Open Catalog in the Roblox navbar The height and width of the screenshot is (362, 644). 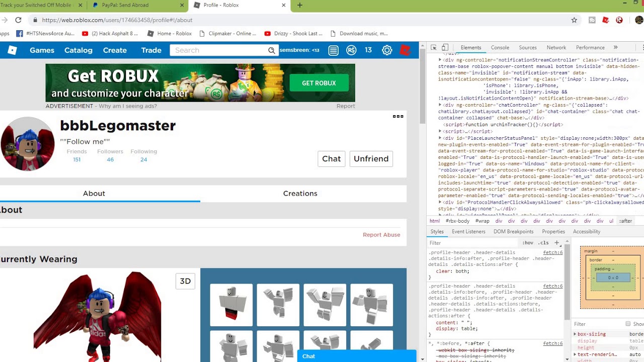[x=78, y=50]
